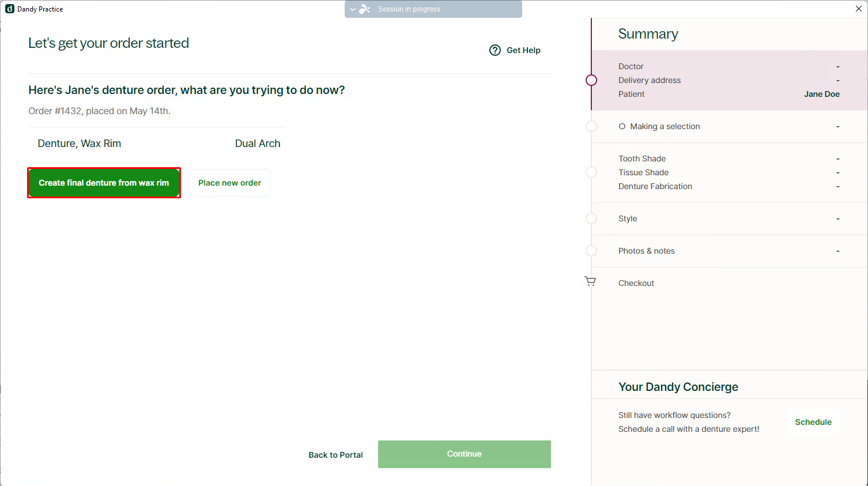Click the Checkout shopping cart icon

click(x=590, y=281)
